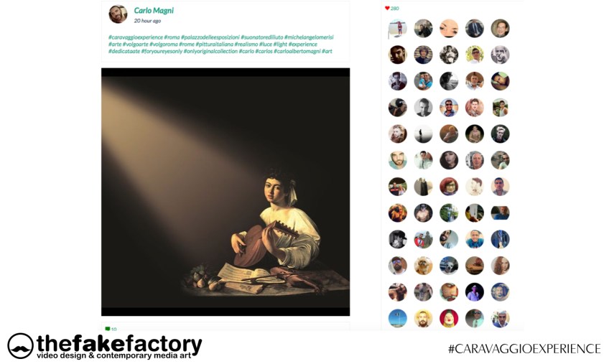Open the red-haired person with glasses avatar
This screenshot has width=609, height=364.
pyautogui.click(x=449, y=187)
